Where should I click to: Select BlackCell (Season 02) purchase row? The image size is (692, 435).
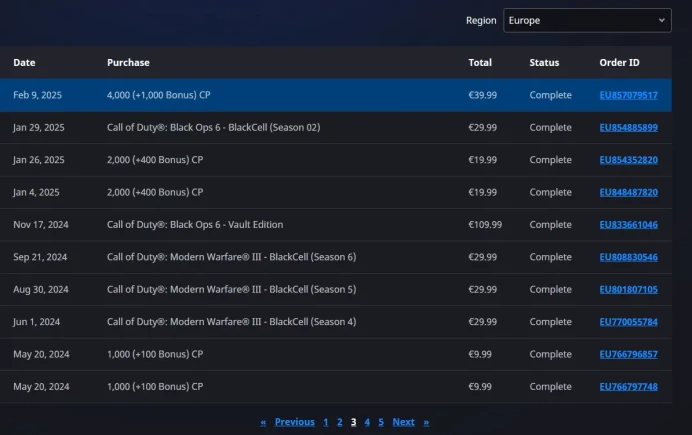tap(214, 128)
